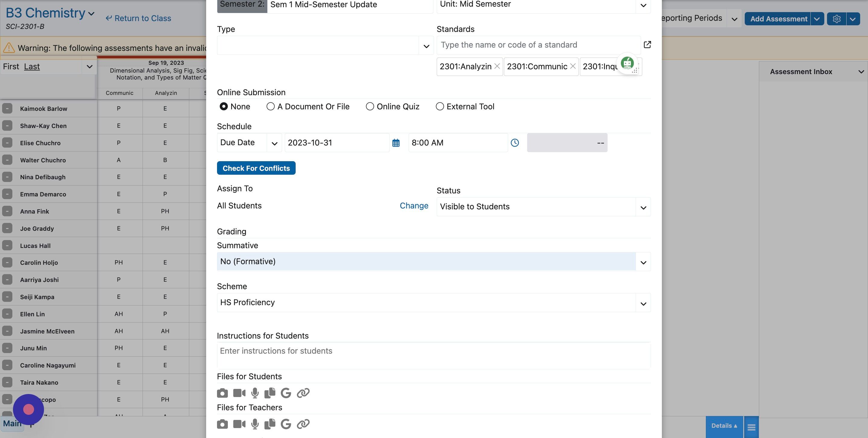Add photo under Files for Teachers
The width and height of the screenshot is (868, 438).
tap(222, 424)
